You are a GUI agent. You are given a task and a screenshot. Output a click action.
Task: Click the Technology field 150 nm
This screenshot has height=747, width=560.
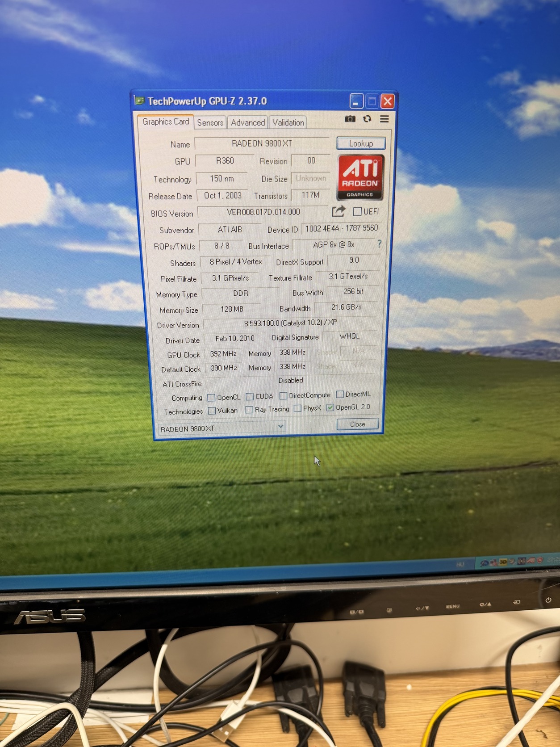pyautogui.click(x=222, y=179)
